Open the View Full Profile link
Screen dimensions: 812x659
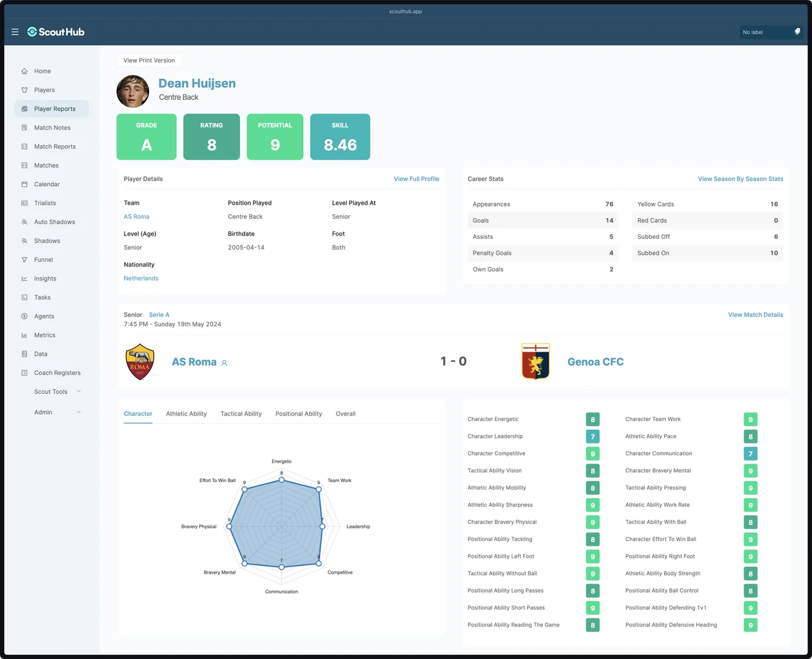tap(416, 179)
